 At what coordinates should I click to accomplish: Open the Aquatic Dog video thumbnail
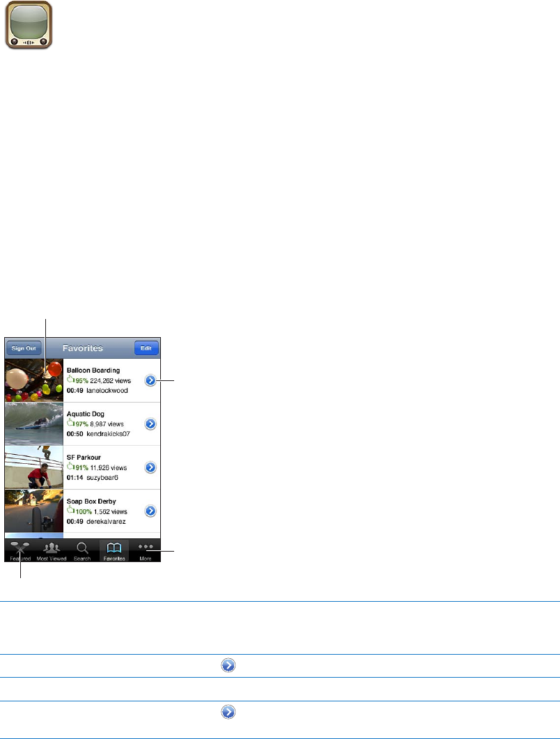tap(34, 423)
